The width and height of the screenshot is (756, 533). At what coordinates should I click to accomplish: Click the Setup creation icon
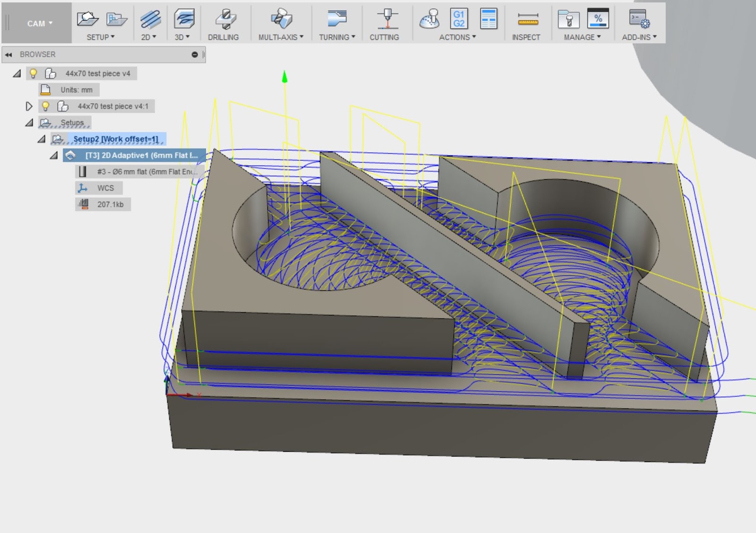pyautogui.click(x=87, y=19)
